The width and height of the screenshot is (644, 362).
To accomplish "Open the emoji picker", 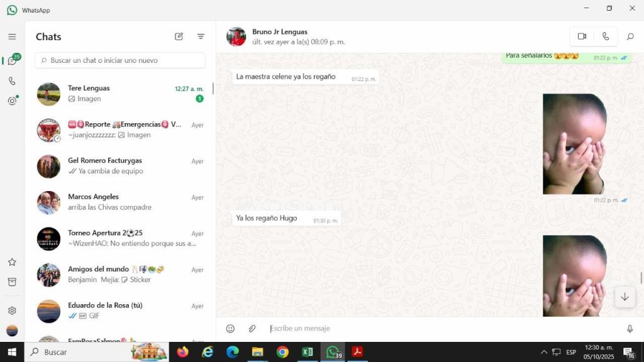I will pyautogui.click(x=230, y=329).
